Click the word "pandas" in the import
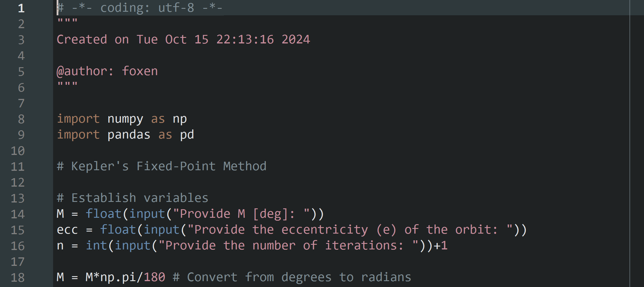Screen dimensions: 644x287 pyautogui.click(x=129, y=135)
